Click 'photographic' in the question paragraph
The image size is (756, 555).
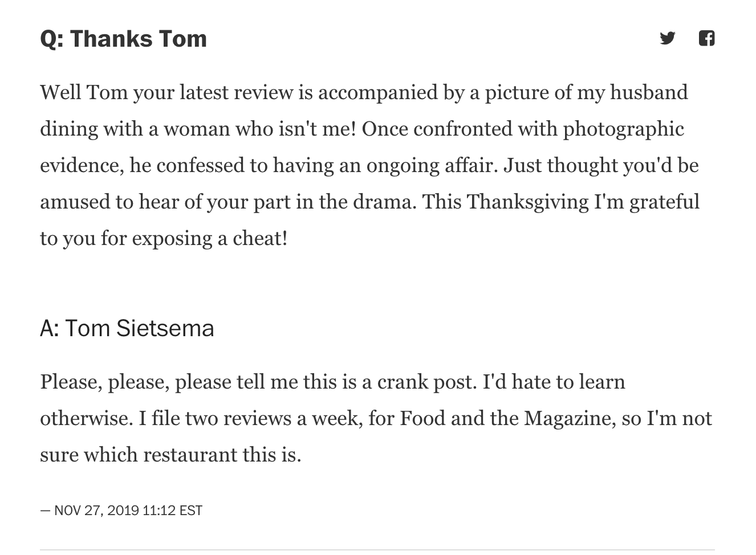[623, 129]
